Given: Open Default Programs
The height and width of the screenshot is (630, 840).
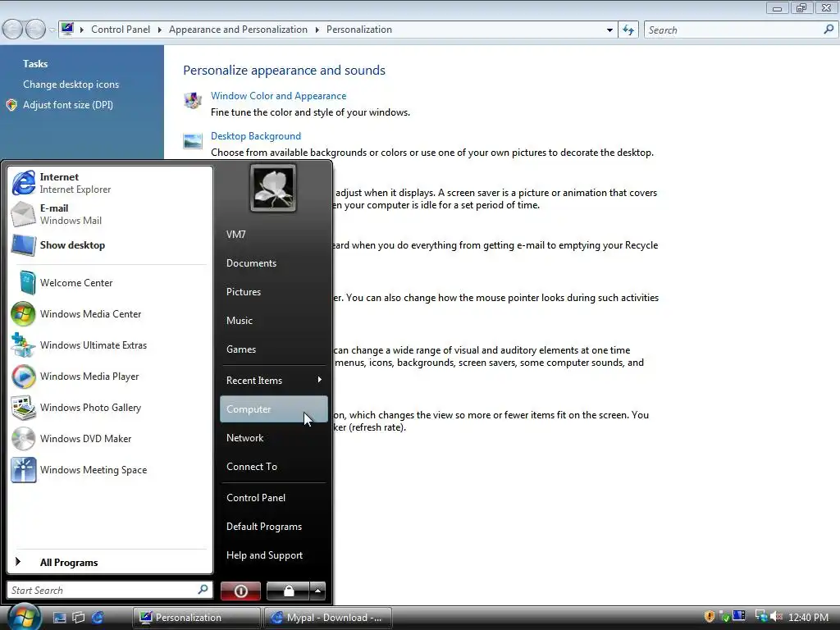Looking at the screenshot, I should tap(273, 527).
